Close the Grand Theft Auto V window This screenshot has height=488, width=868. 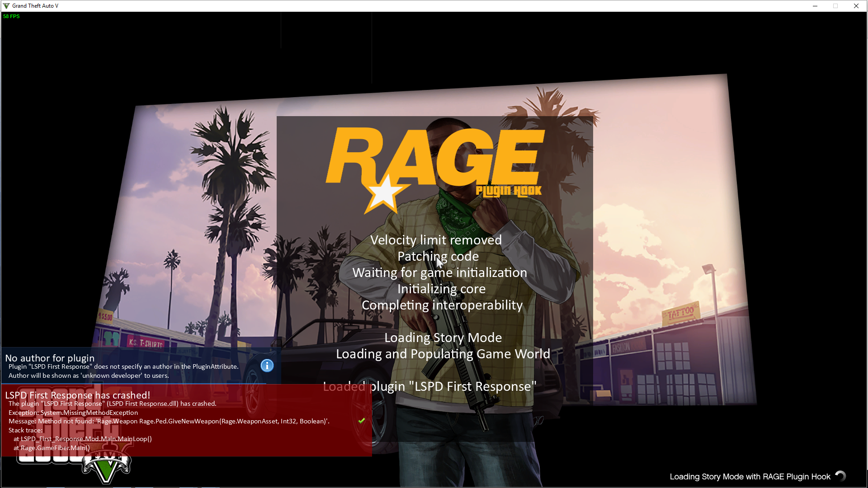(x=856, y=6)
